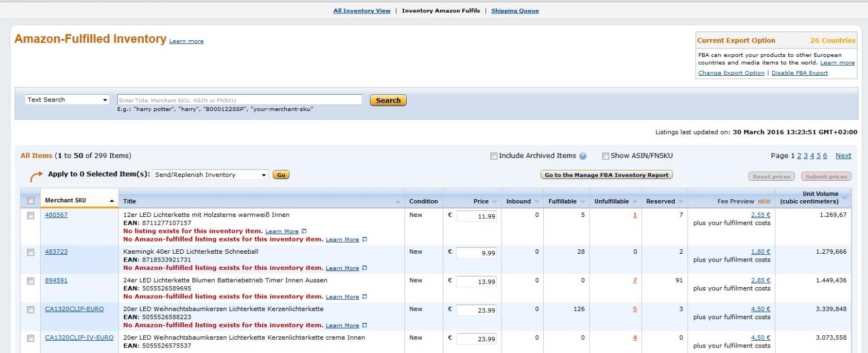Click the help icon beside Include Archived Items
Screen dimensions: 868x353
583,156
